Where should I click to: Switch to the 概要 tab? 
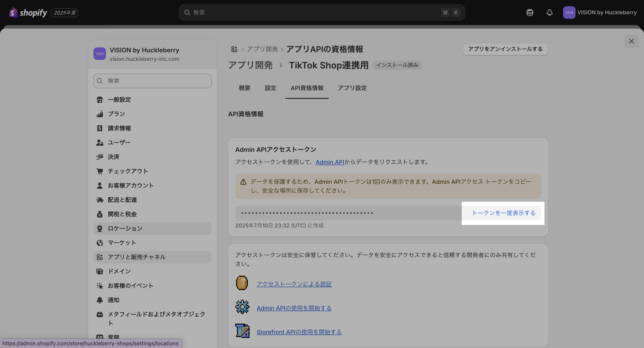(x=244, y=88)
